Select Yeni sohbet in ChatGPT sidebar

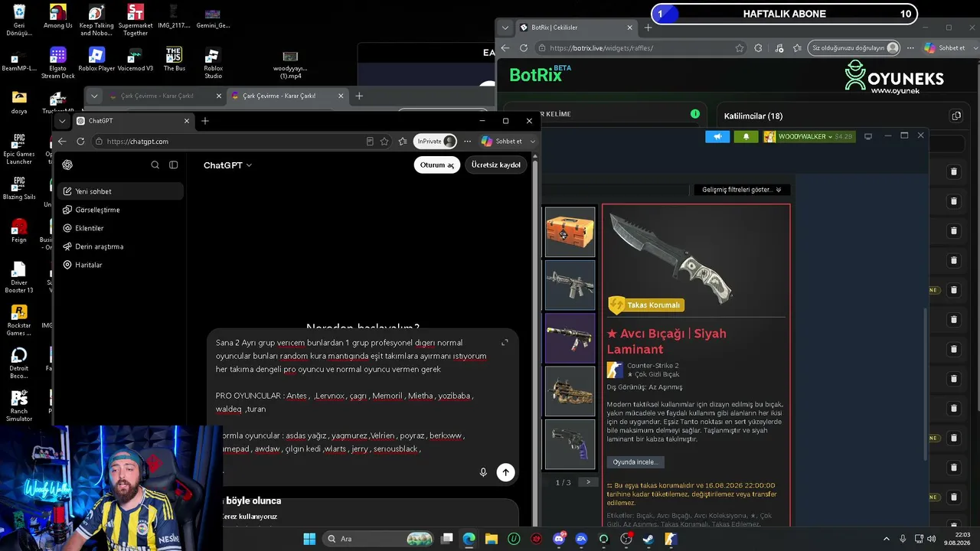[120, 191]
